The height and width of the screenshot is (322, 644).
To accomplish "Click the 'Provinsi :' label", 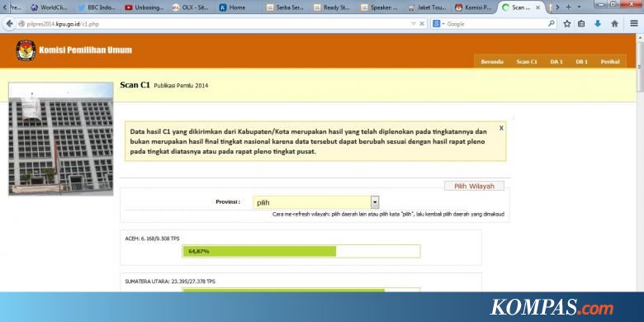I will 228,201.
